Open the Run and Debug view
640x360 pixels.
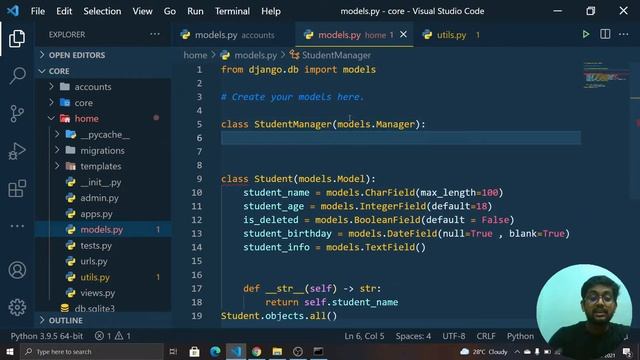(17, 151)
